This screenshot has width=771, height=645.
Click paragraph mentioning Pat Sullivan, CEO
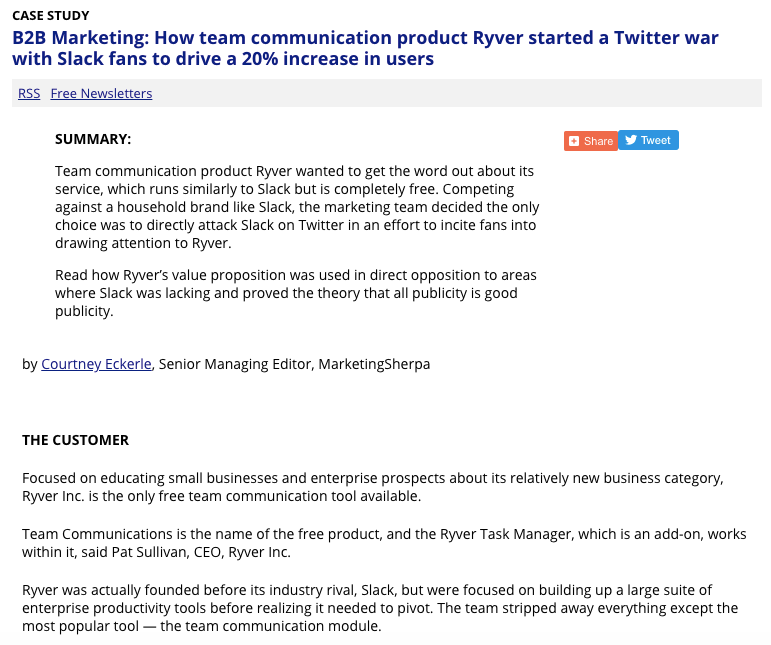[x=384, y=543]
